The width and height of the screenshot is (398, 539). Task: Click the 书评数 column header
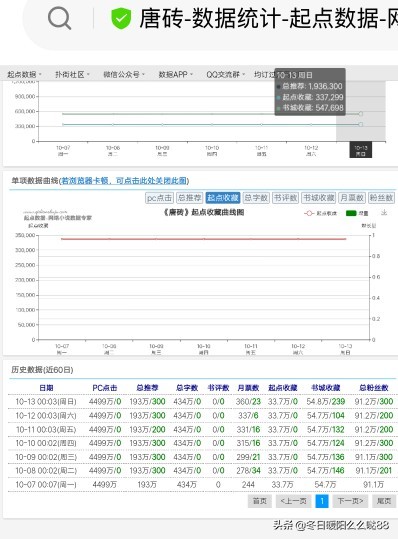[x=218, y=388]
